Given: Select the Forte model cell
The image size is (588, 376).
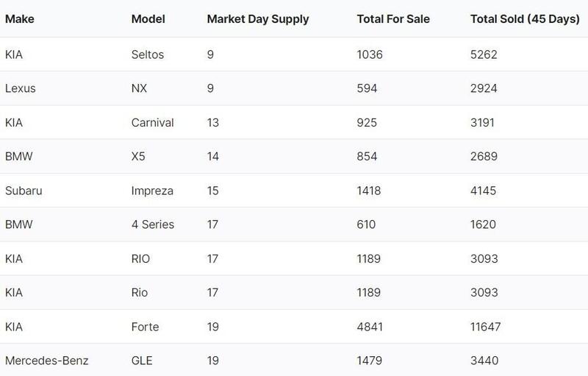Looking at the screenshot, I should pyautogui.click(x=145, y=327).
